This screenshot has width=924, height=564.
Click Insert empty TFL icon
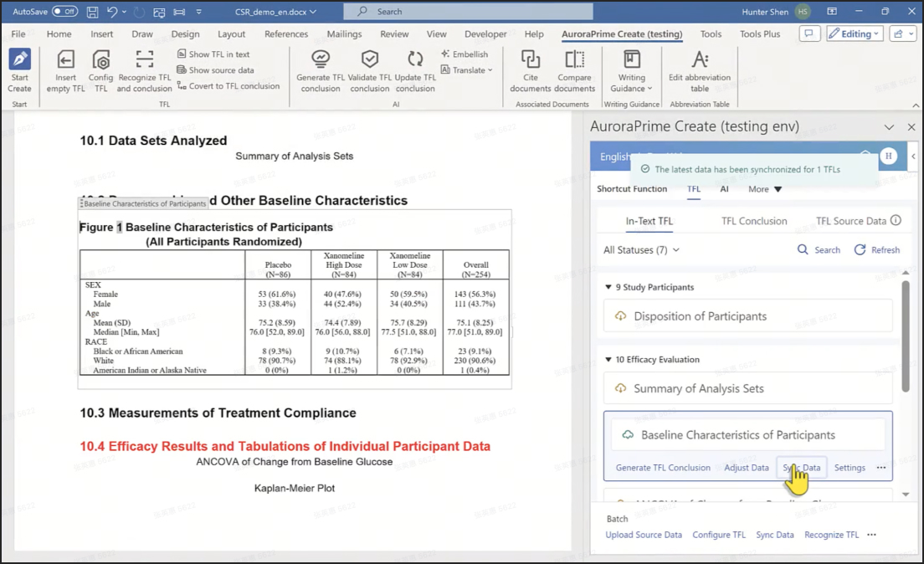click(65, 59)
